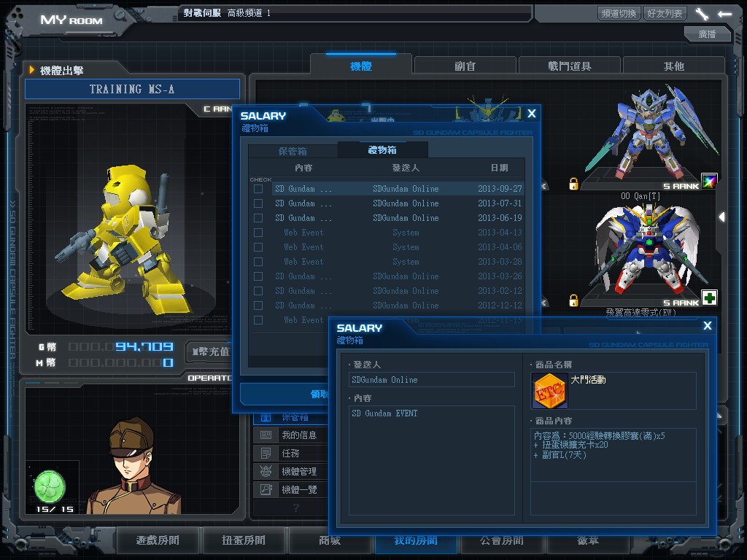
Task: Click the SD Gundam EVENT content text
Action: click(x=384, y=413)
